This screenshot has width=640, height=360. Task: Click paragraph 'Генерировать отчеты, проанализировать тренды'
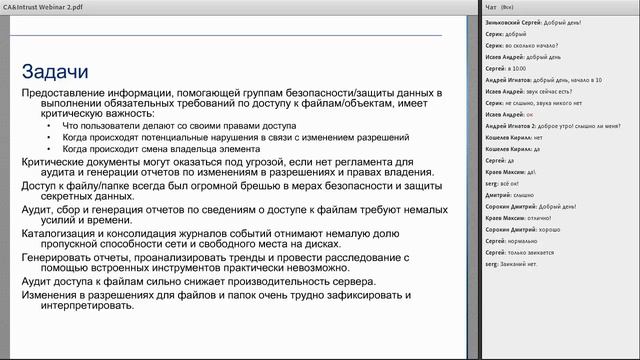click(216, 262)
